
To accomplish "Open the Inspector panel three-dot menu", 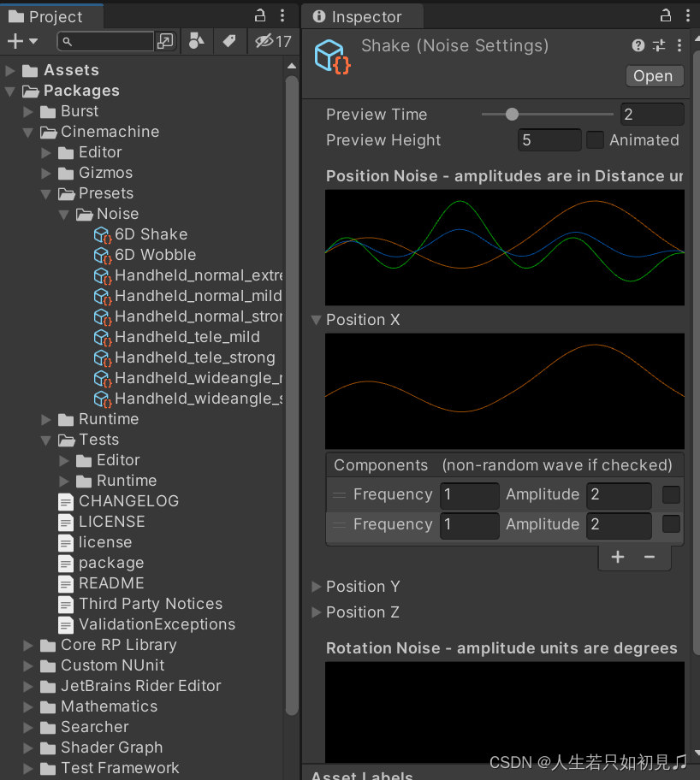I will [x=687, y=16].
